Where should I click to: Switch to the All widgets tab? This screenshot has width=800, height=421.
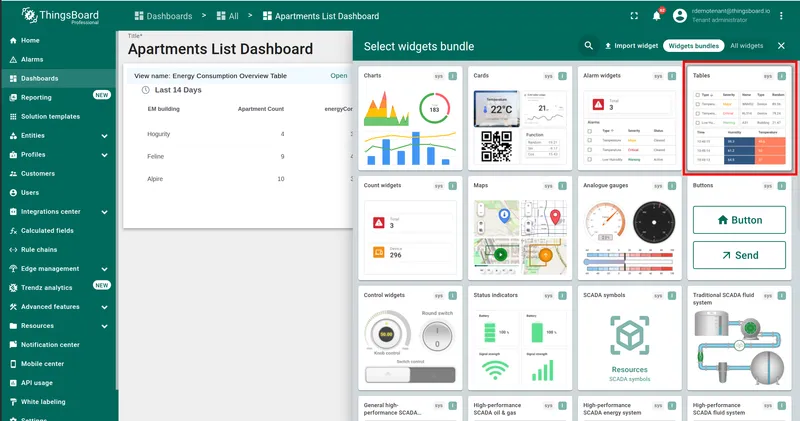tap(746, 46)
